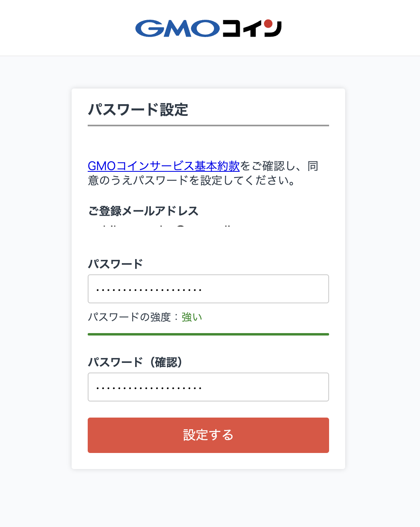Click the blue GMO lettering in header
Image resolution: width=420 pixels, height=527 pixels.
click(177, 28)
